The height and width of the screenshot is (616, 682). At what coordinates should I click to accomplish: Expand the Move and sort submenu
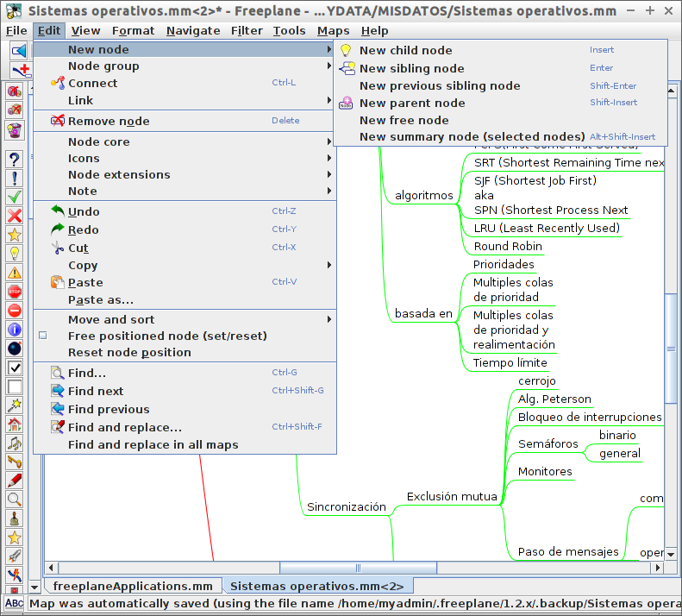pyautogui.click(x=185, y=319)
